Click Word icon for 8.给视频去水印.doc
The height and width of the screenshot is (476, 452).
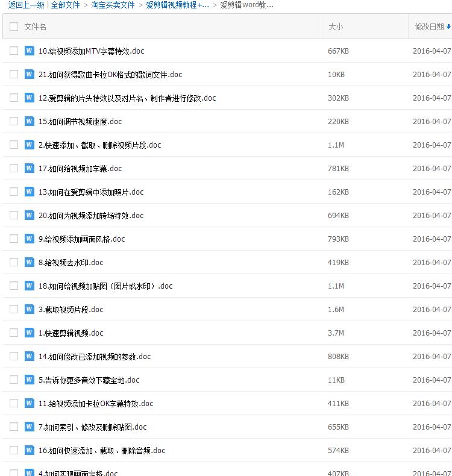(29, 262)
